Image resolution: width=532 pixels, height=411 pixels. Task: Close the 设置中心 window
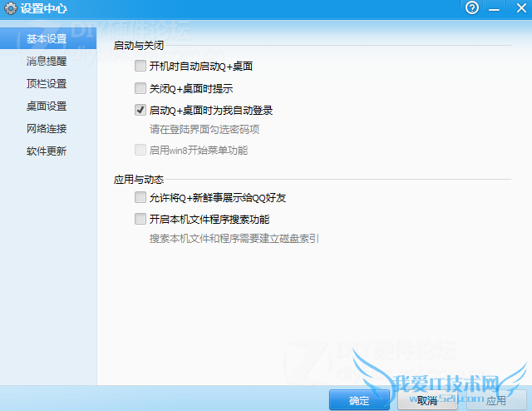(521, 7)
